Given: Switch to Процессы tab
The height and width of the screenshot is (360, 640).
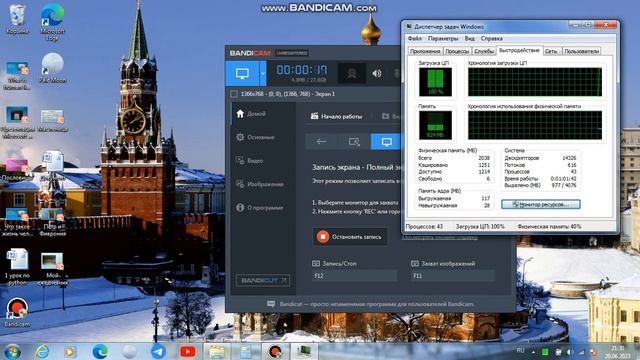Looking at the screenshot, I should (457, 51).
